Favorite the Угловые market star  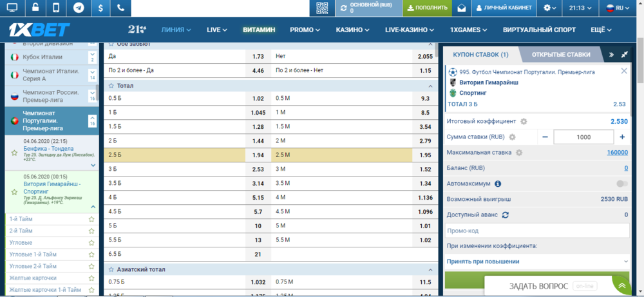point(91,243)
